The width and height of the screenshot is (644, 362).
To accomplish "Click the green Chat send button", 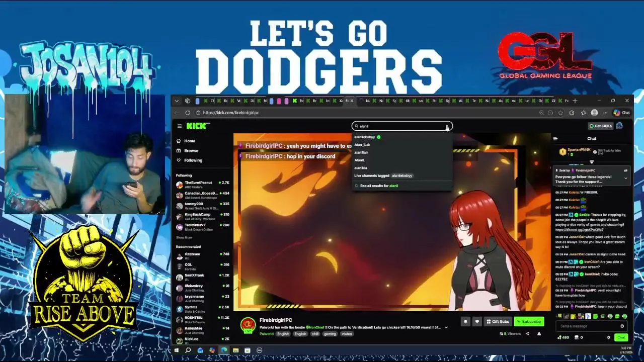I will tap(621, 337).
